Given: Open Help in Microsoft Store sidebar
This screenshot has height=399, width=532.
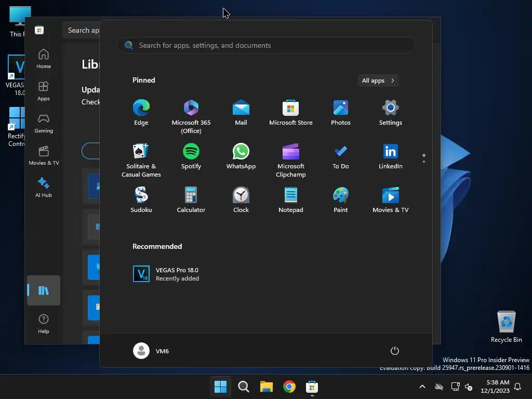Looking at the screenshot, I should [44, 324].
